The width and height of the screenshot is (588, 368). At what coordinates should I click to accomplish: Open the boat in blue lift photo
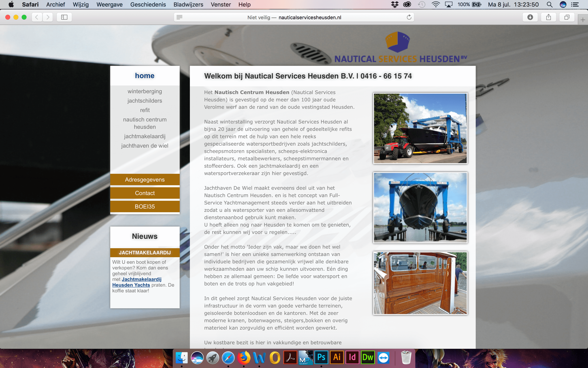click(x=420, y=208)
